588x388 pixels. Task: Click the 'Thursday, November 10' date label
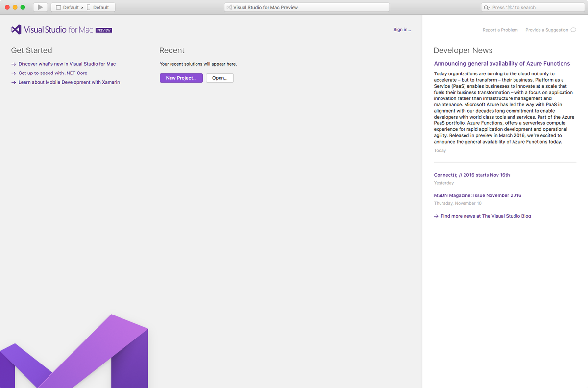coord(458,203)
